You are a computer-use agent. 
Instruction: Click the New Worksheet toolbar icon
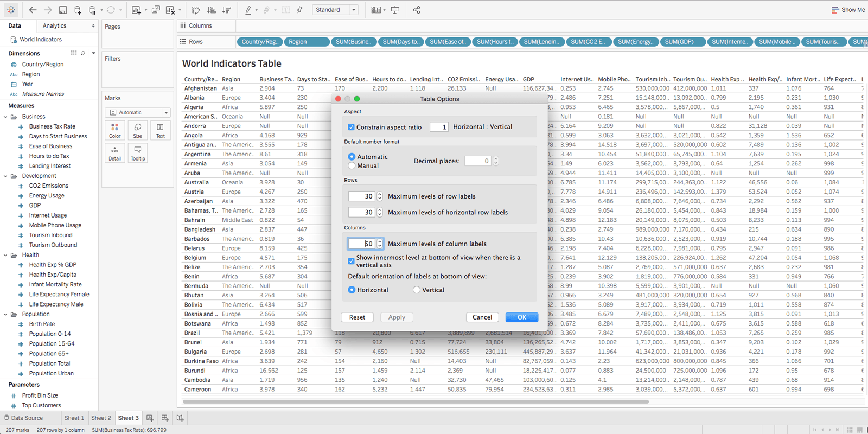click(x=136, y=10)
